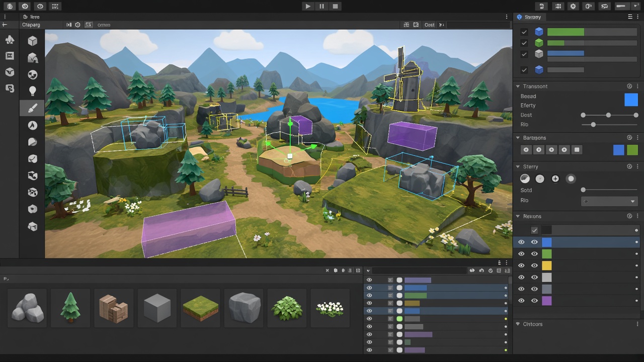Click the search field above the bottom layer list
Viewport: 644px width, 362px height.
[x=419, y=270]
